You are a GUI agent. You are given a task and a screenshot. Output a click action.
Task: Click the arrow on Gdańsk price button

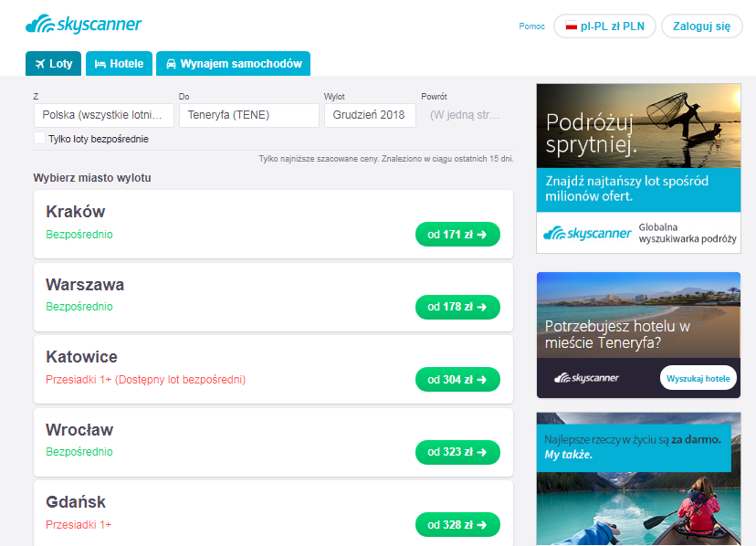[482, 525]
